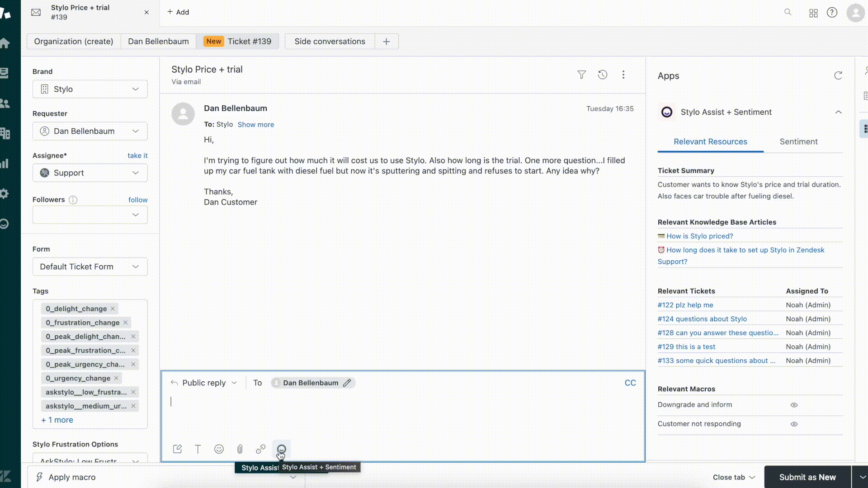Change Public reply type dropdown
868x488 pixels.
tap(204, 383)
